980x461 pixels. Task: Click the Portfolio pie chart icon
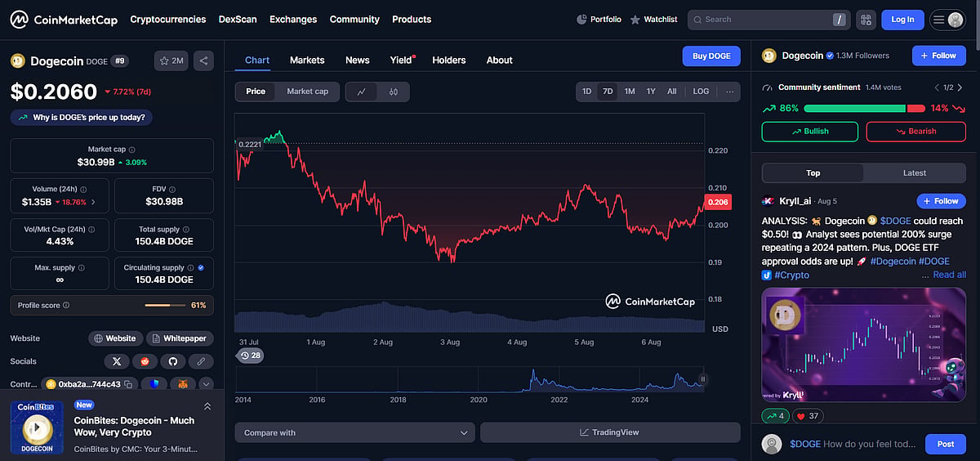(x=581, y=20)
